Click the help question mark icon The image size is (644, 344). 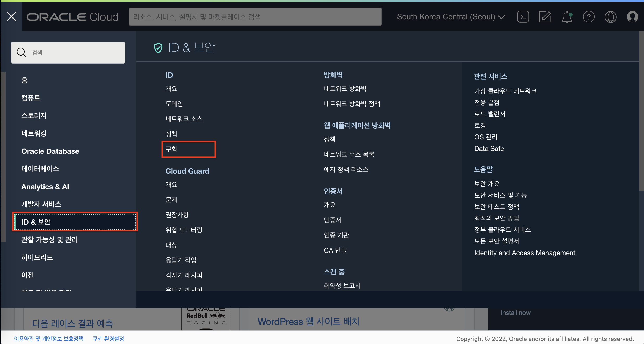pos(589,17)
